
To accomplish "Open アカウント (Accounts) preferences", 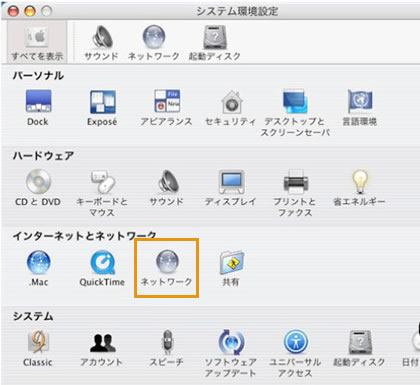I will pyautogui.click(x=102, y=348).
